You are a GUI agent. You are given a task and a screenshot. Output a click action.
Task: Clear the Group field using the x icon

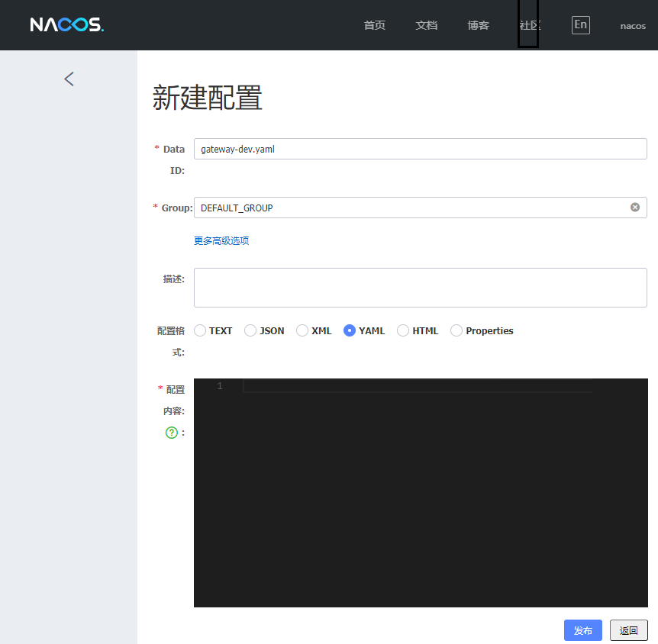click(634, 207)
